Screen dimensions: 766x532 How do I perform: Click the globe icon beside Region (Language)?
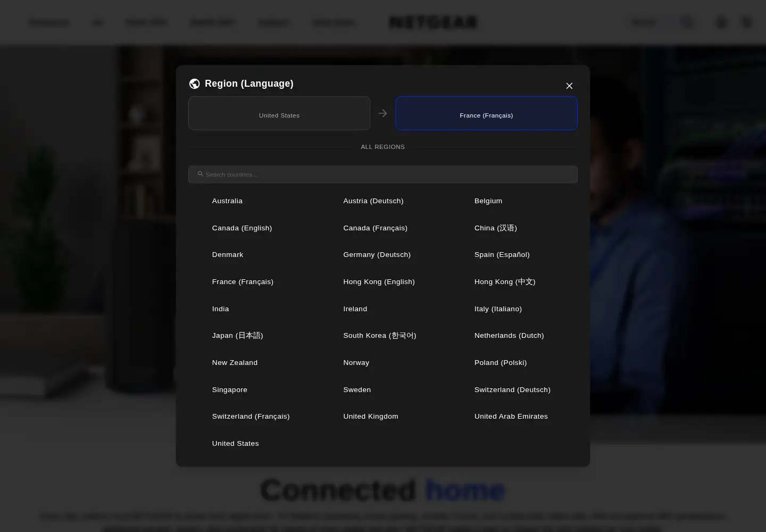(x=195, y=84)
